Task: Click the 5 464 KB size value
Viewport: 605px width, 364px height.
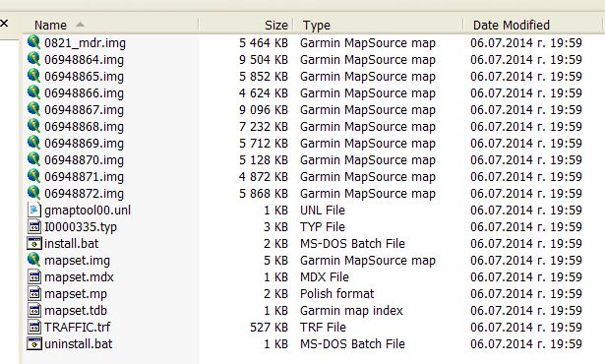Action: coord(264,43)
